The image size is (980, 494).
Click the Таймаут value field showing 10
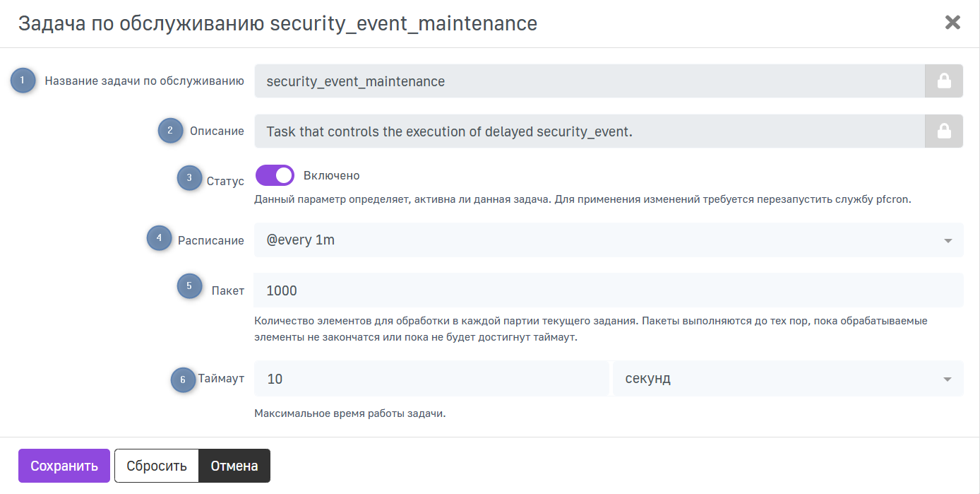point(431,379)
